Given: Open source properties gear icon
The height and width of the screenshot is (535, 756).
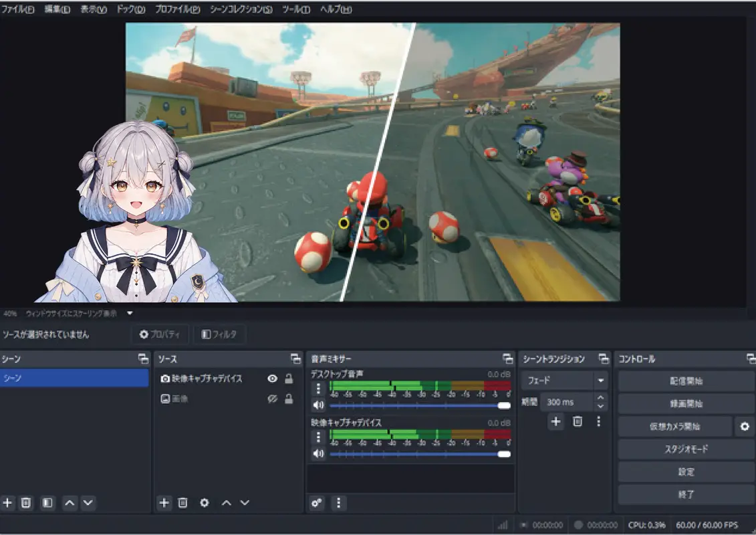Looking at the screenshot, I should 205,503.
